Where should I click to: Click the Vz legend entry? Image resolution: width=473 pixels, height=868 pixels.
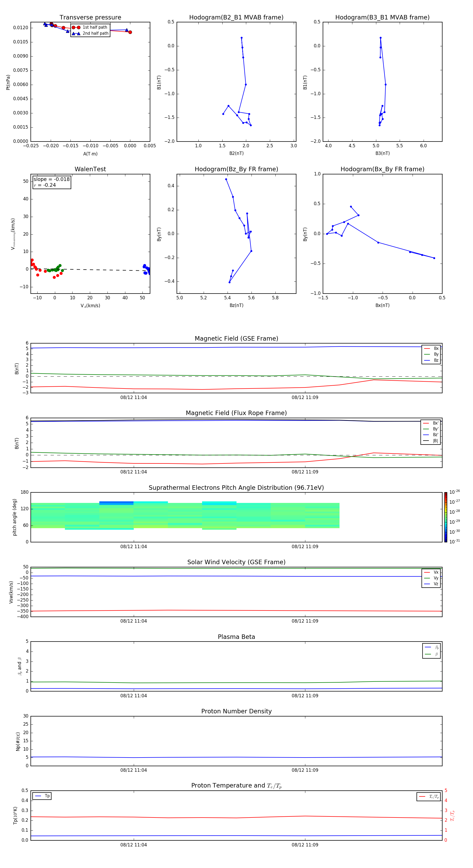[x=431, y=584]
